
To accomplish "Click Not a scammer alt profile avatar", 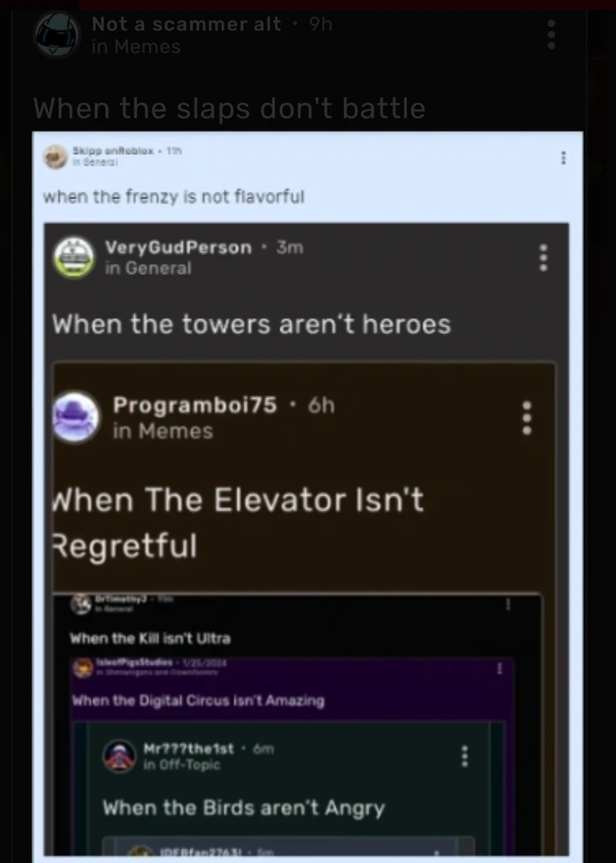I will (x=57, y=35).
